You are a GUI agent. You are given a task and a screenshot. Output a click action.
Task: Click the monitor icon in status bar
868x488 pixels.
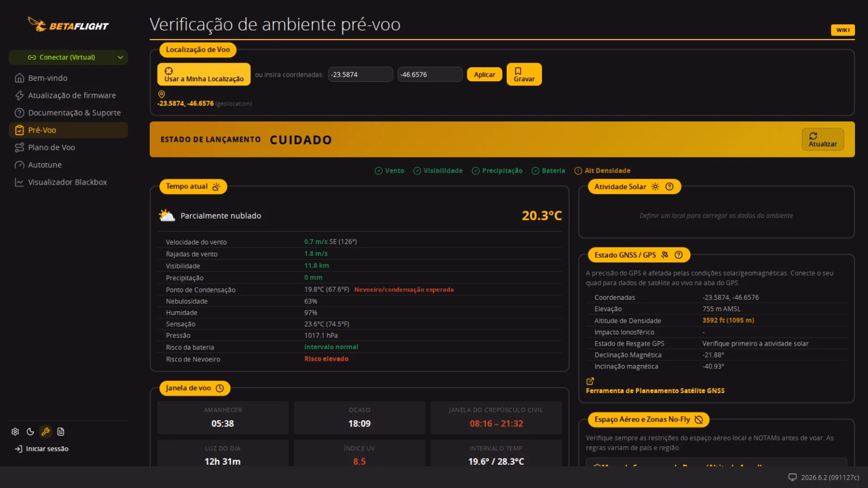(793, 477)
